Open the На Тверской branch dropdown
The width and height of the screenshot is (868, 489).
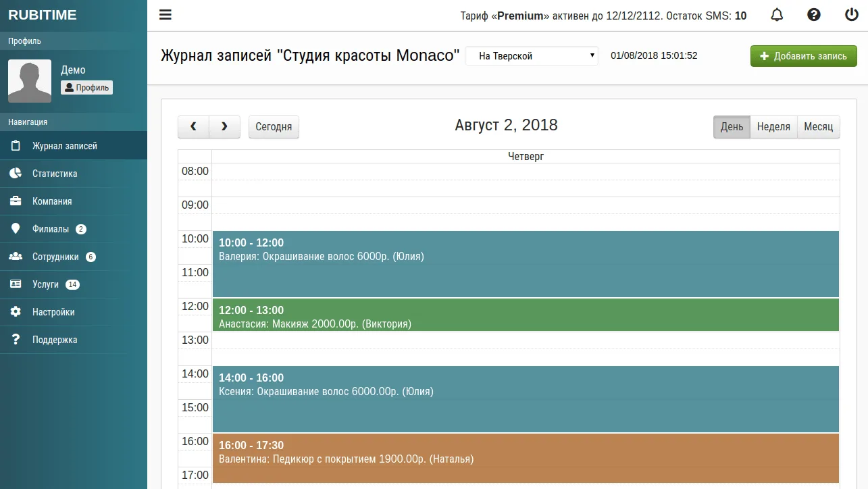(532, 56)
